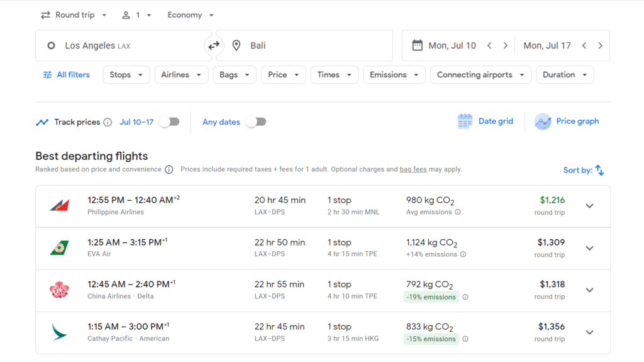Screen dimensions: 644x362
Task: Select the $1,216 round trip price
Action: (x=552, y=200)
